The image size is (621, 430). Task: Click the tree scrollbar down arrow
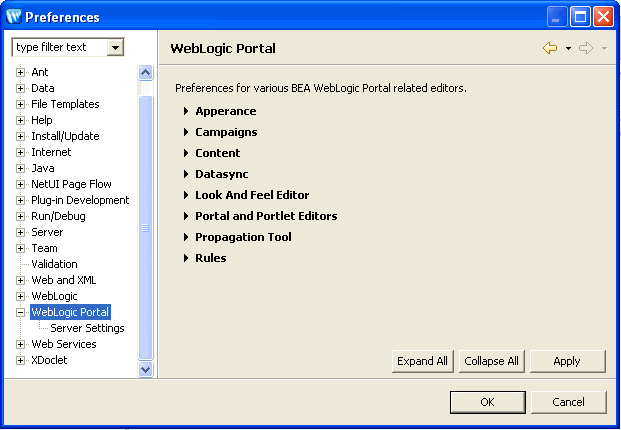coord(145,369)
